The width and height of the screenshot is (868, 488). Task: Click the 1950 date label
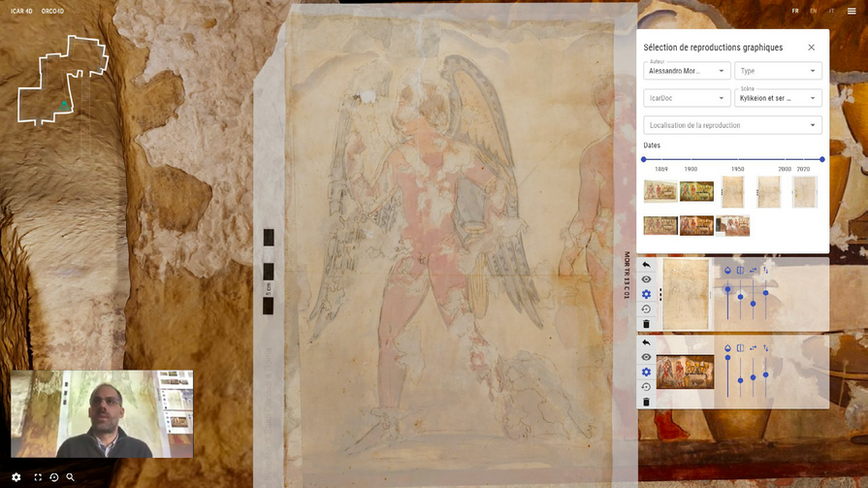(x=737, y=169)
